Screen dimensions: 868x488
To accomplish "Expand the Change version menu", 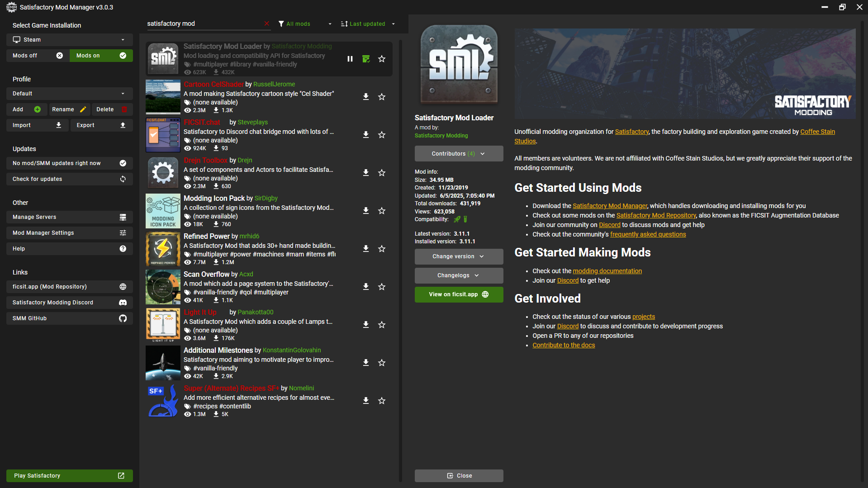I will (x=459, y=256).
